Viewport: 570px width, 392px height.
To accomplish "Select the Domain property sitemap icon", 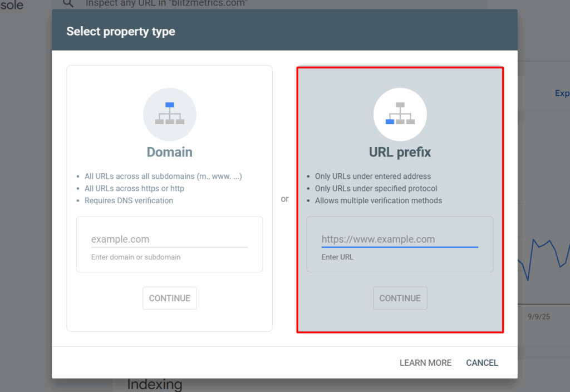I will pos(169,114).
